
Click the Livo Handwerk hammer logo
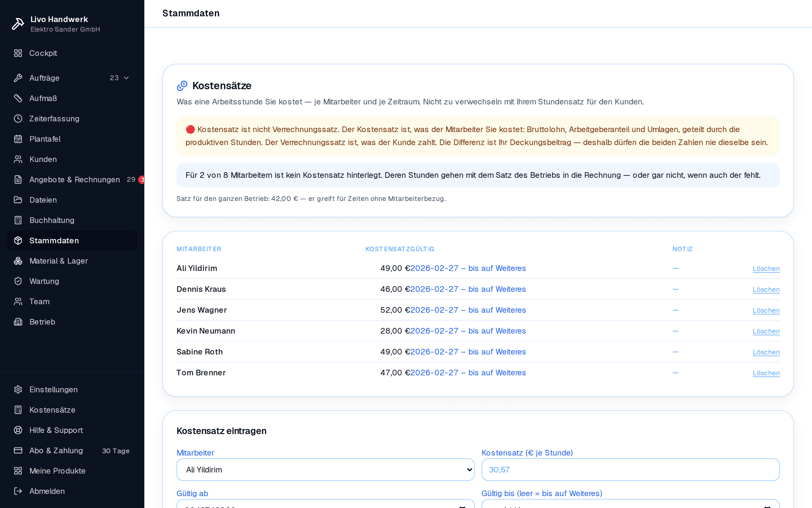click(18, 24)
